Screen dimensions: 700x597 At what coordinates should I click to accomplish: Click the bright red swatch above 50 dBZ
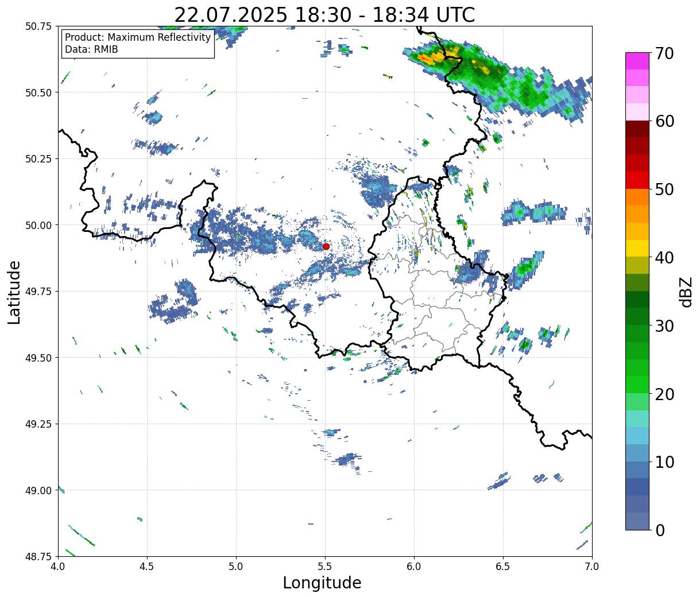637,180
